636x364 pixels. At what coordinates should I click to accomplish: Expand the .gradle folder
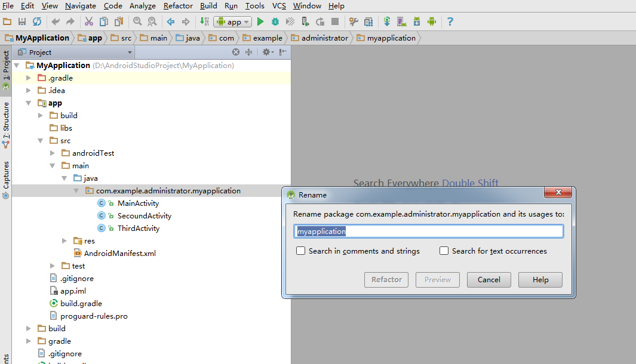(29, 78)
